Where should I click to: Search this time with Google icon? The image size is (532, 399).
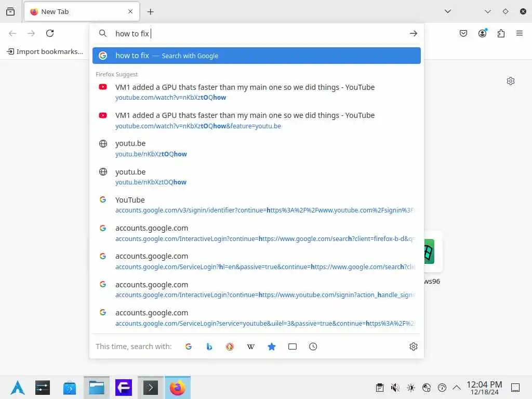(x=189, y=347)
